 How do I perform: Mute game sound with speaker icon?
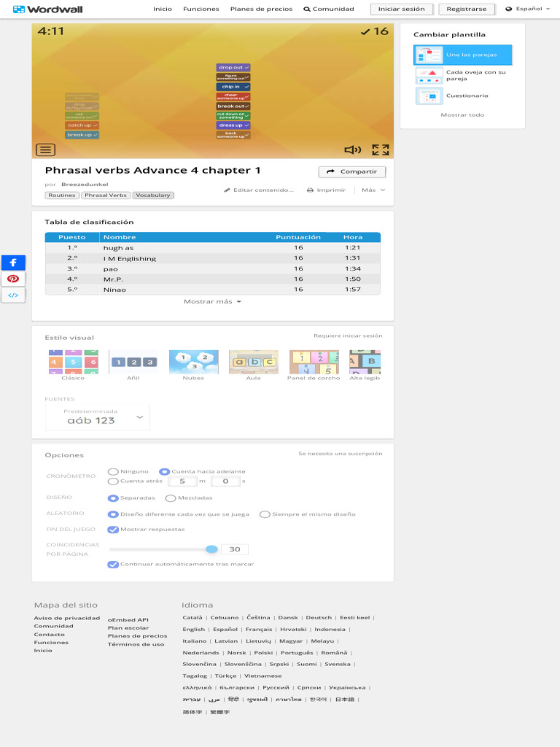pos(353,150)
